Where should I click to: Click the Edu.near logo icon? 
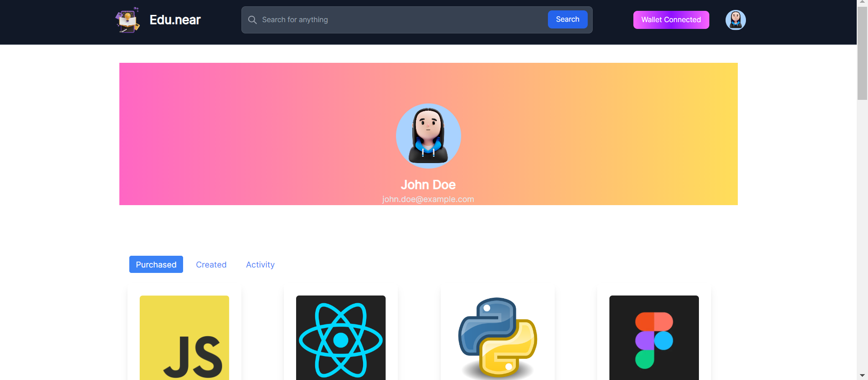click(x=127, y=20)
